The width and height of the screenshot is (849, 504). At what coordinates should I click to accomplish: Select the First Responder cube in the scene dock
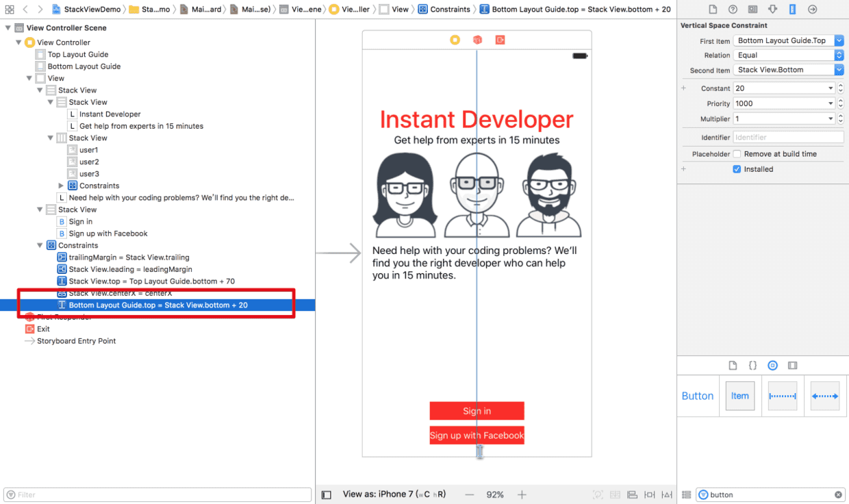pyautogui.click(x=477, y=40)
